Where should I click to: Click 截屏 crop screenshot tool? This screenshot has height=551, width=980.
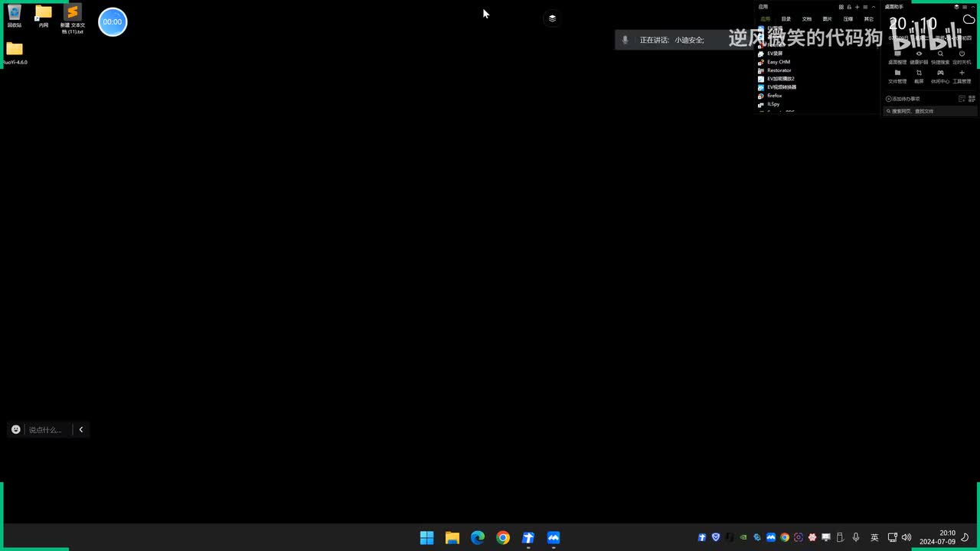[919, 73]
